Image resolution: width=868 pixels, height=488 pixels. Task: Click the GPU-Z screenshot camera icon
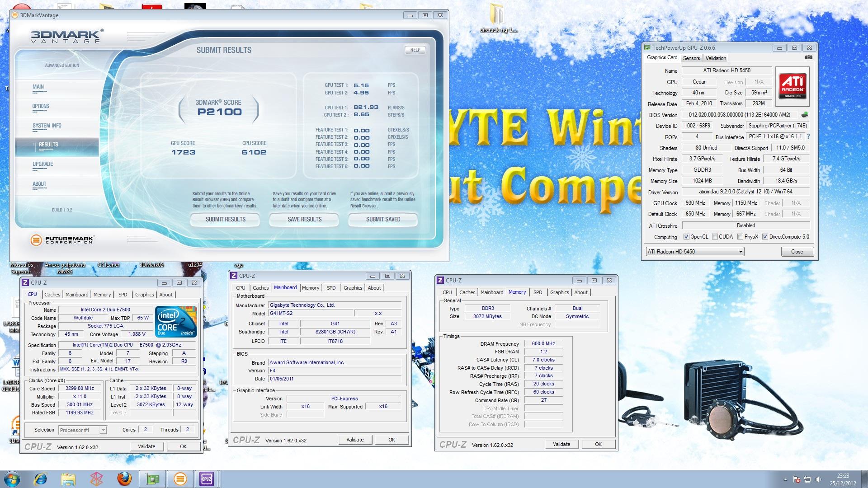point(809,57)
